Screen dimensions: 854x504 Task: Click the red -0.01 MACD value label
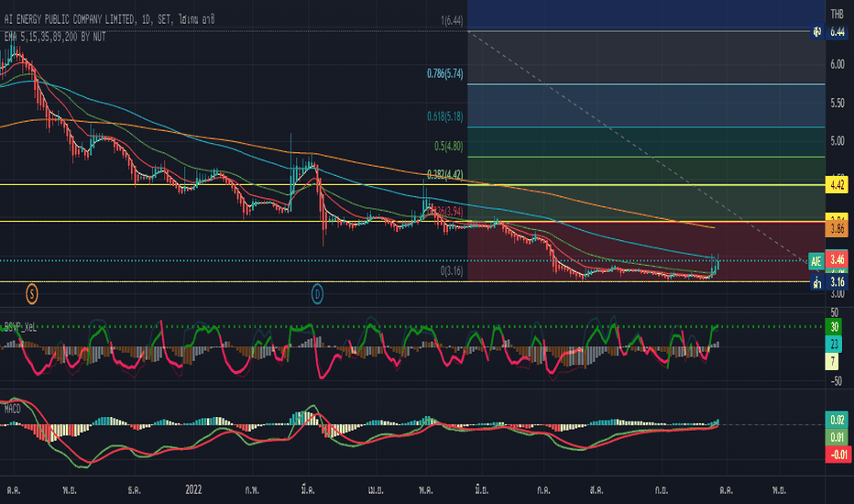coord(837,454)
